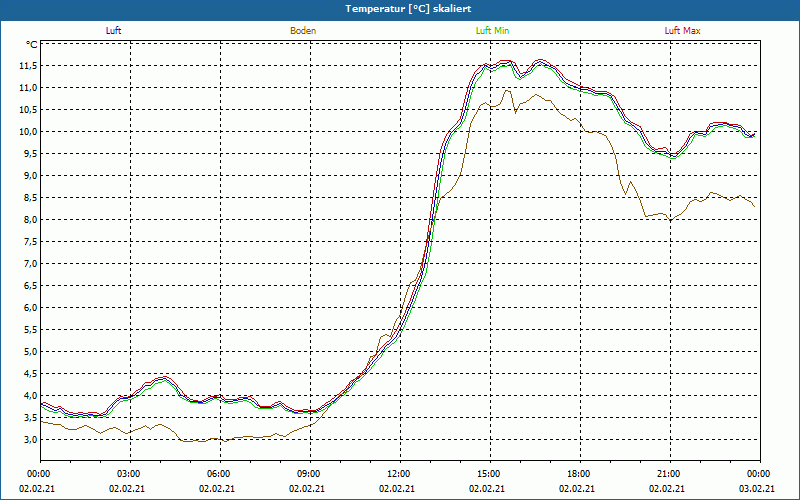
Task: Click the 5,0 y-axis value
Action: click(30, 352)
